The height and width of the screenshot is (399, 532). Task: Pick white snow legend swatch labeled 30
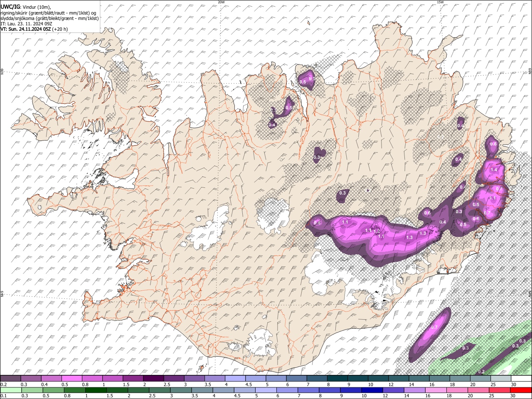pyautogui.click(x=521, y=379)
